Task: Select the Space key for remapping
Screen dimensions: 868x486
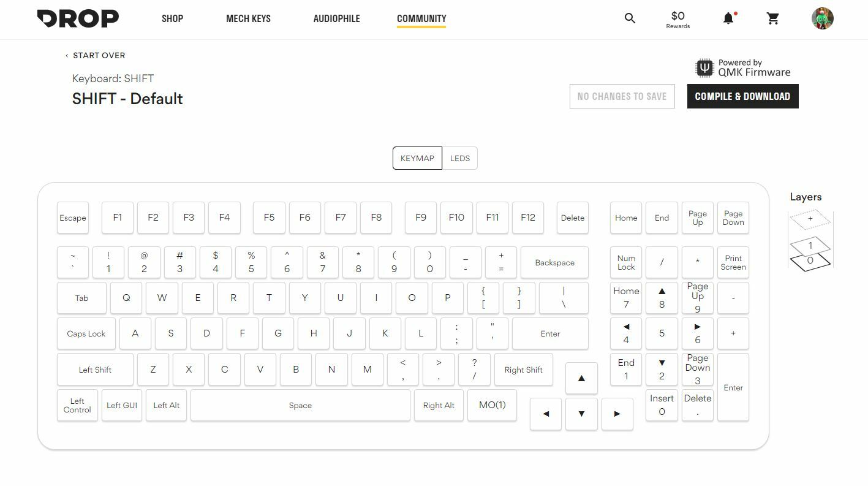Action: pos(300,405)
